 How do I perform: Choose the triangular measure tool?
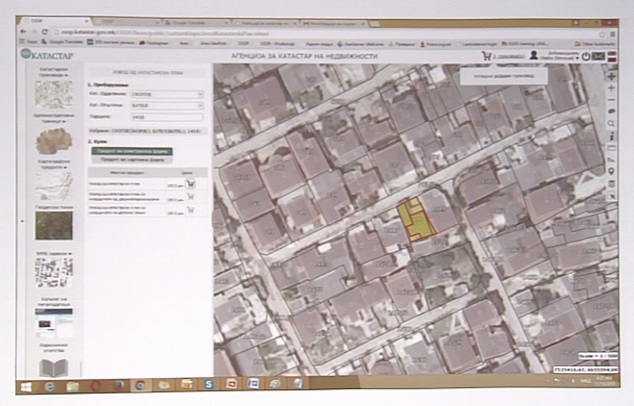[611, 160]
